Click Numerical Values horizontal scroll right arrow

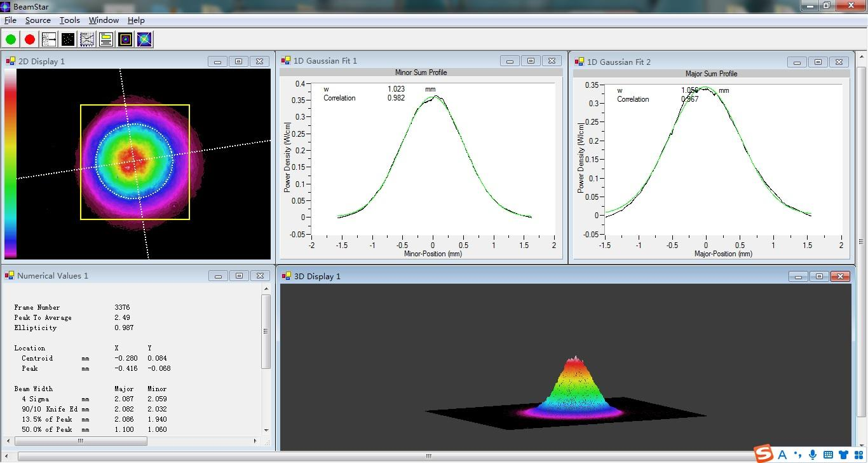click(255, 441)
